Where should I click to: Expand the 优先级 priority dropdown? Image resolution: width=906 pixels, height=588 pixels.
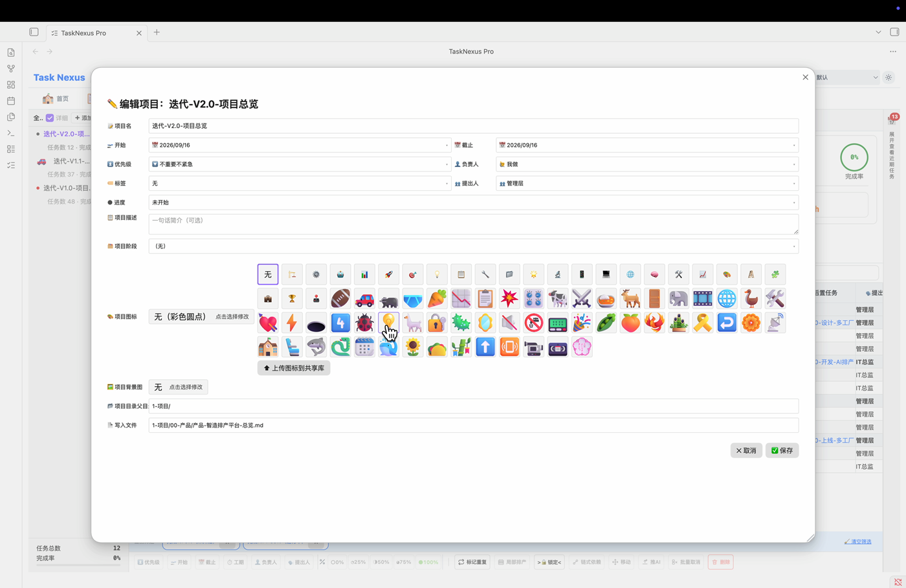pos(300,164)
